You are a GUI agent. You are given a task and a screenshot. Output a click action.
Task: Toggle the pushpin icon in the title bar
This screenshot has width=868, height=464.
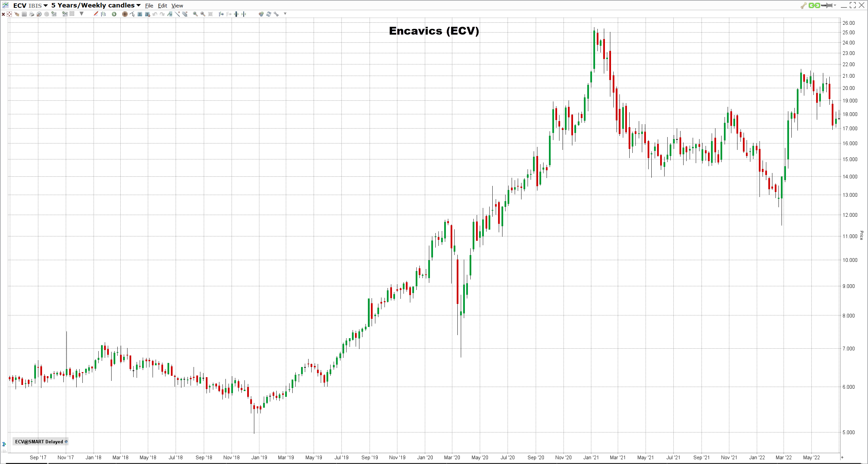click(827, 5)
